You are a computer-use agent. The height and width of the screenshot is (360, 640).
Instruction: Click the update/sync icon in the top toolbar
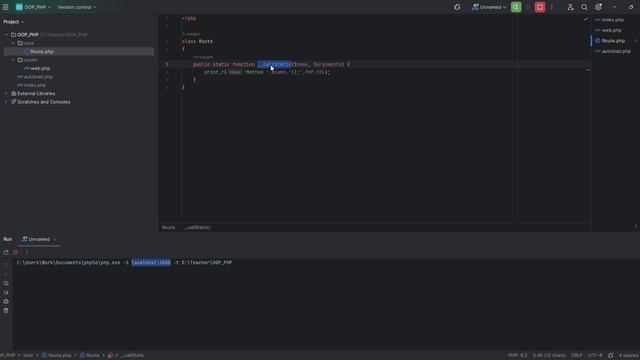(457, 7)
